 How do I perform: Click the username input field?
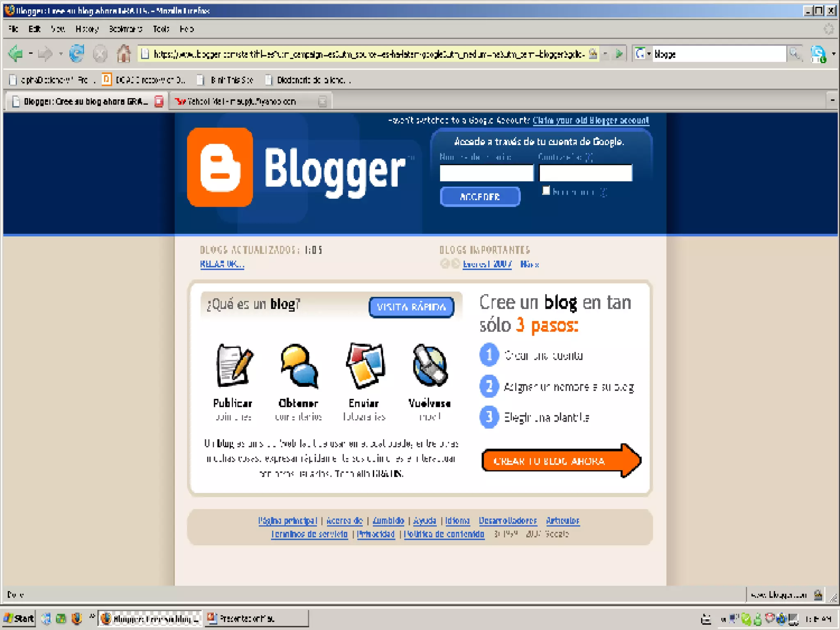486,173
